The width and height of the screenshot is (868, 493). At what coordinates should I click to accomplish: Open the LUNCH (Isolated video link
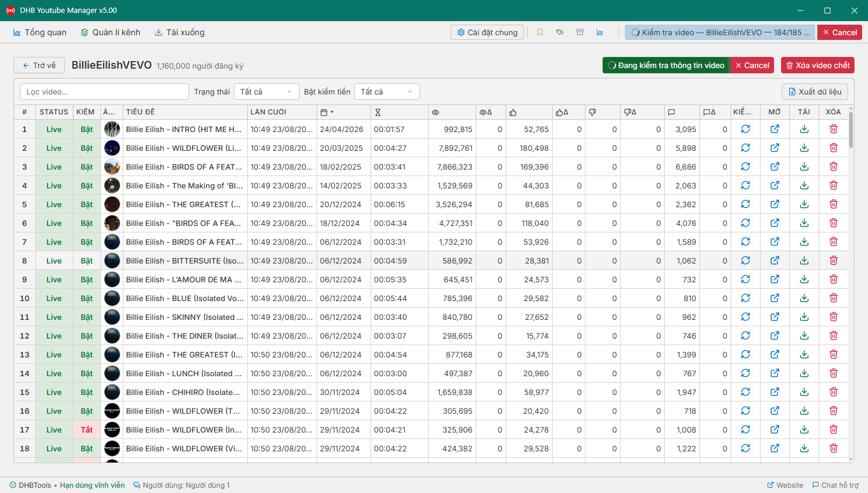click(x=775, y=373)
